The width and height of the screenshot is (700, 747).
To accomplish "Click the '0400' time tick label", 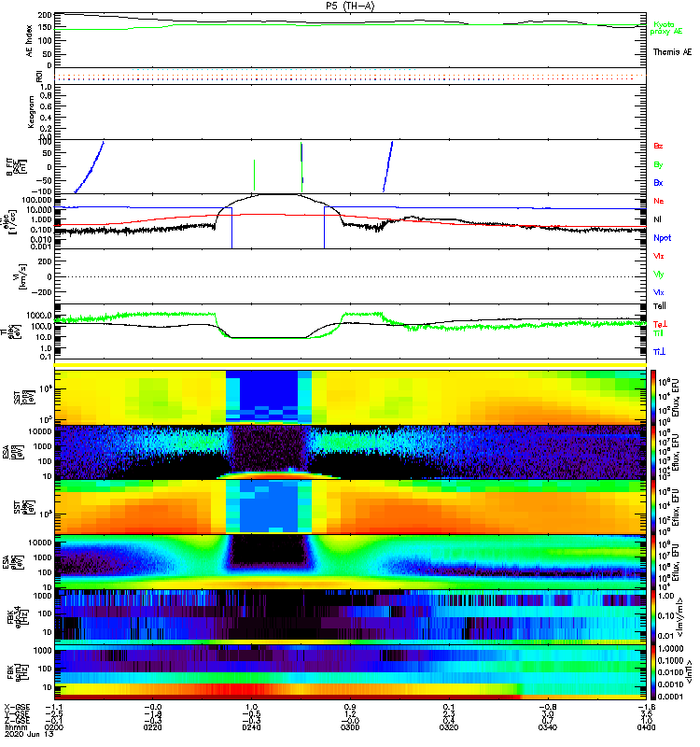I will 646,727.
